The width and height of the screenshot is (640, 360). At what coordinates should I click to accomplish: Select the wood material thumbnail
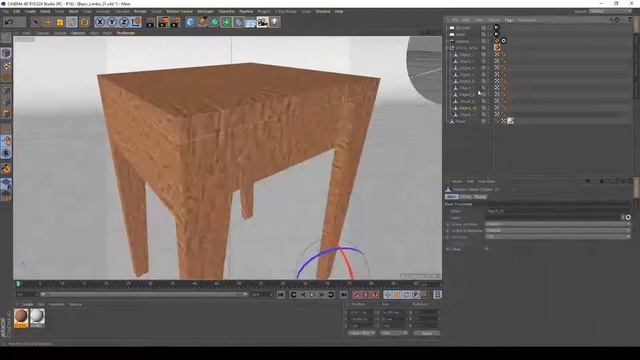click(21, 318)
